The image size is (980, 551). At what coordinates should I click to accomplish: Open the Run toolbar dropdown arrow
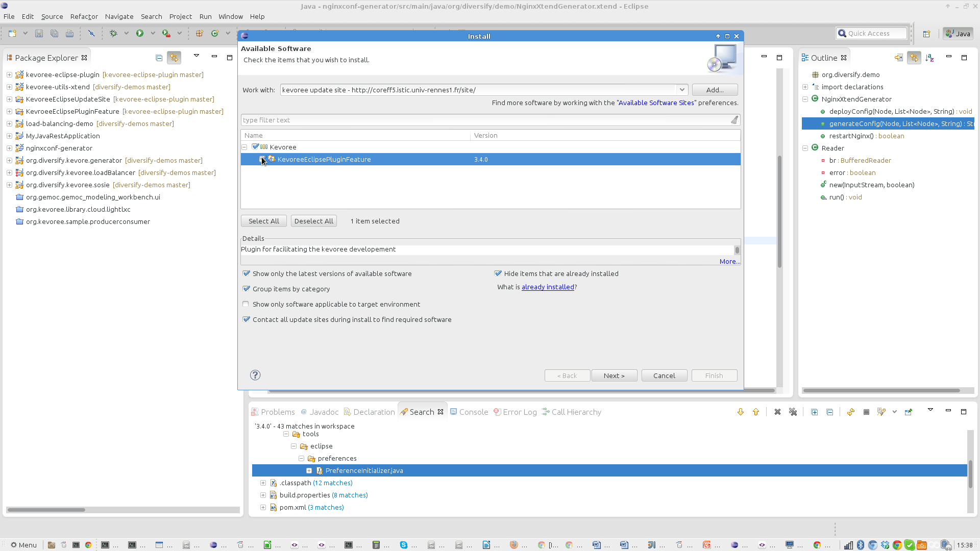[x=153, y=33]
